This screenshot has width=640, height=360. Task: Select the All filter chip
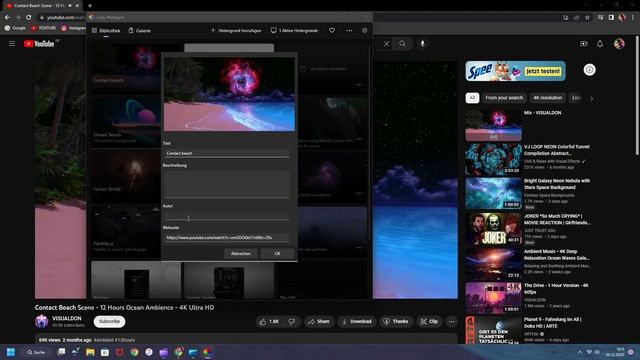pyautogui.click(x=472, y=98)
